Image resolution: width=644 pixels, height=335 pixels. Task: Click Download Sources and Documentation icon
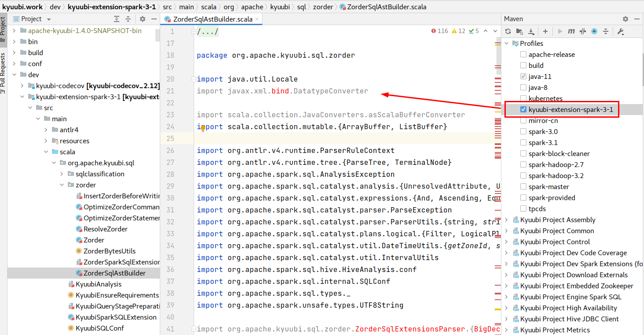(531, 31)
